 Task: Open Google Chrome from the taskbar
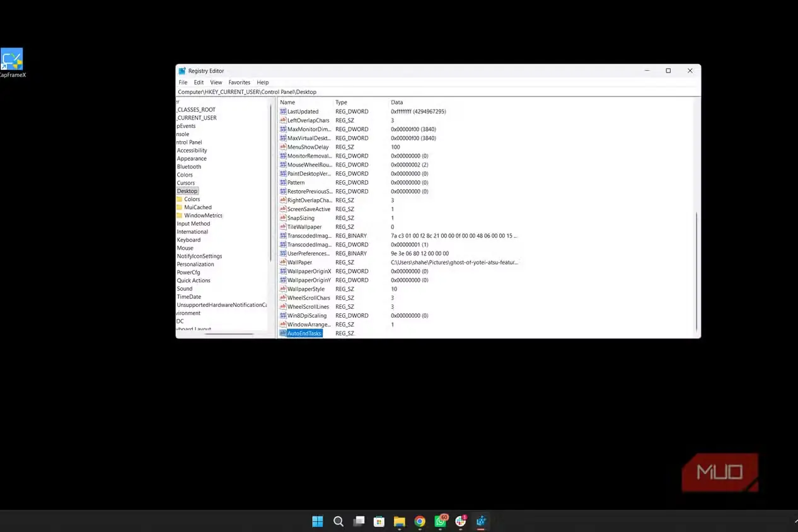[x=420, y=521]
